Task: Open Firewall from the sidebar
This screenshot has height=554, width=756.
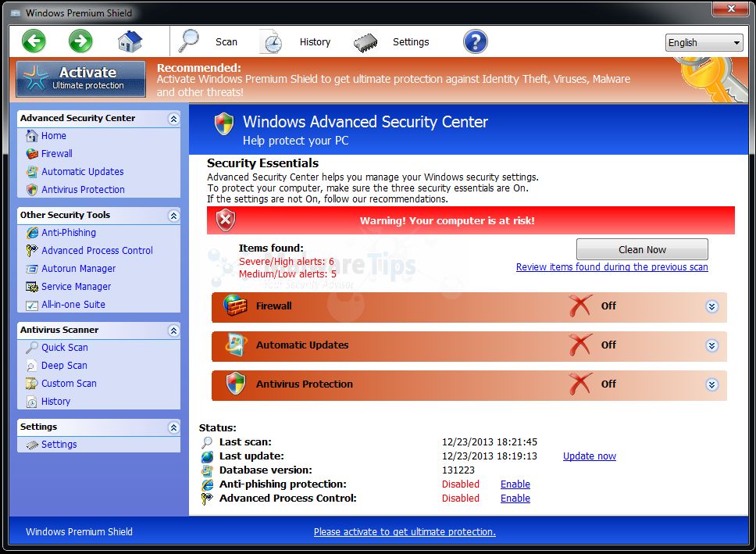Action: pyautogui.click(x=57, y=153)
